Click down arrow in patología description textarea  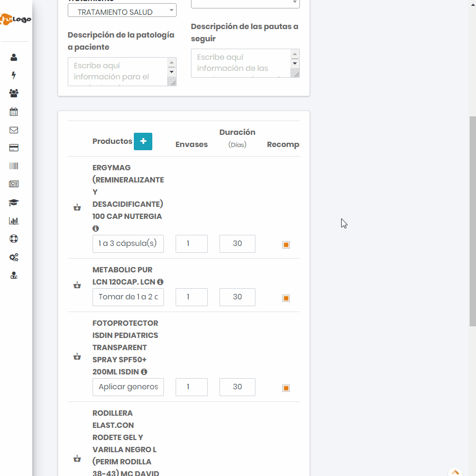(171, 71)
